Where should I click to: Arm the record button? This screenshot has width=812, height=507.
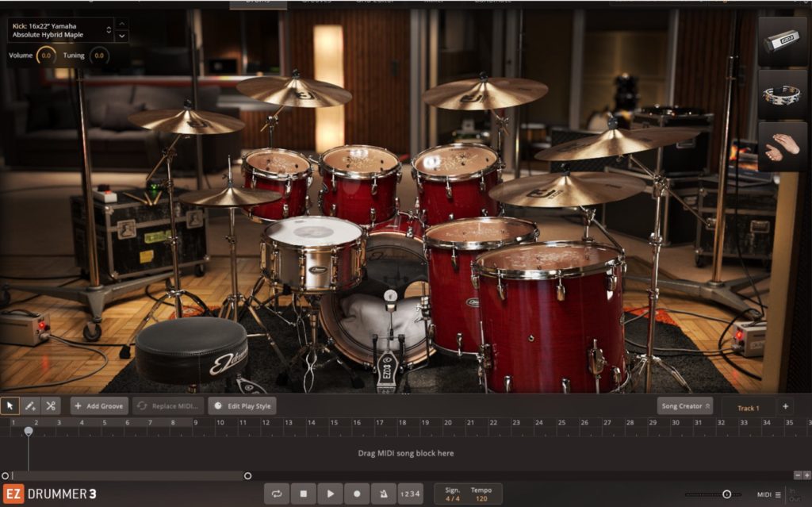pos(357,494)
